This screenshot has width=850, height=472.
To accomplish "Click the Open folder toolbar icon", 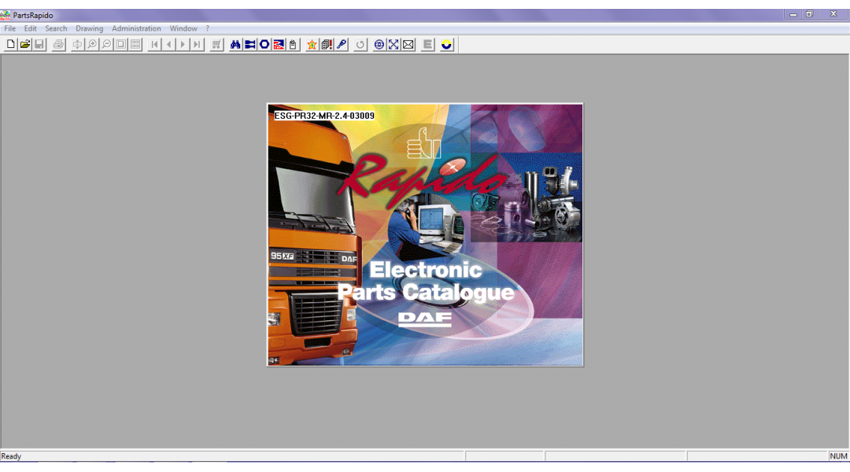I will (x=24, y=44).
